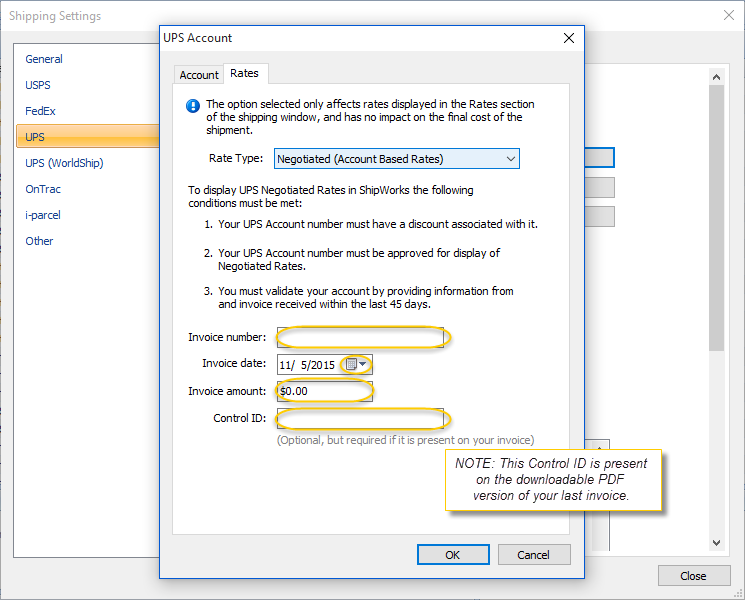Screen dimensions: 745x600
Task: Open the OnTrac settings section
Action: [x=43, y=189]
